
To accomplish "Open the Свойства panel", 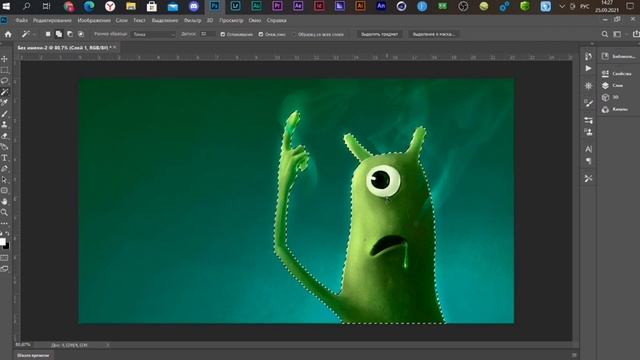I will [x=617, y=73].
